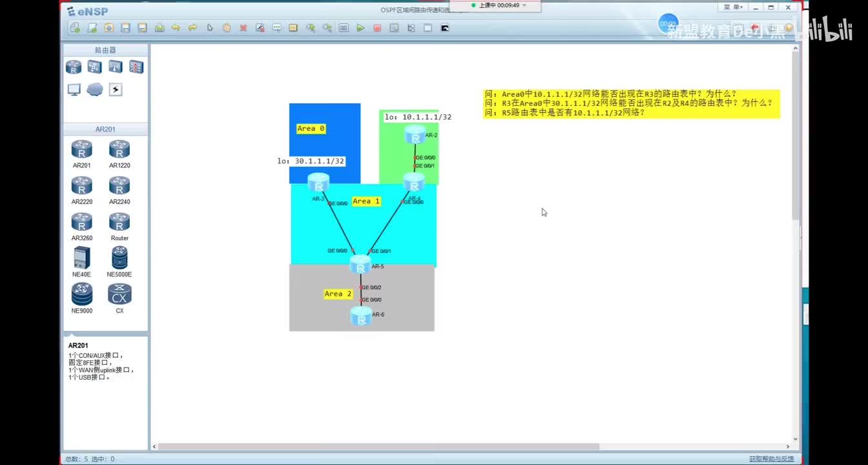The image size is (868, 465).
Task: Select the WLAN device category
Action: 115,67
